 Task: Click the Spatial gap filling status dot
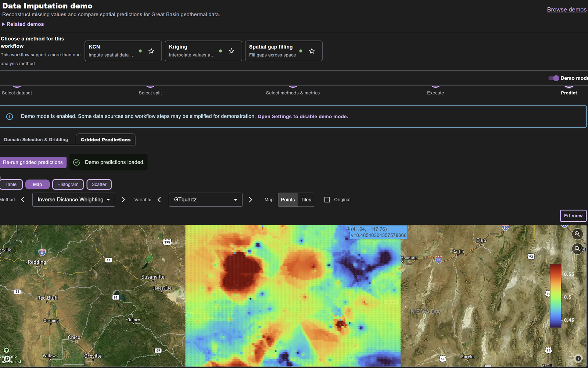[301, 51]
